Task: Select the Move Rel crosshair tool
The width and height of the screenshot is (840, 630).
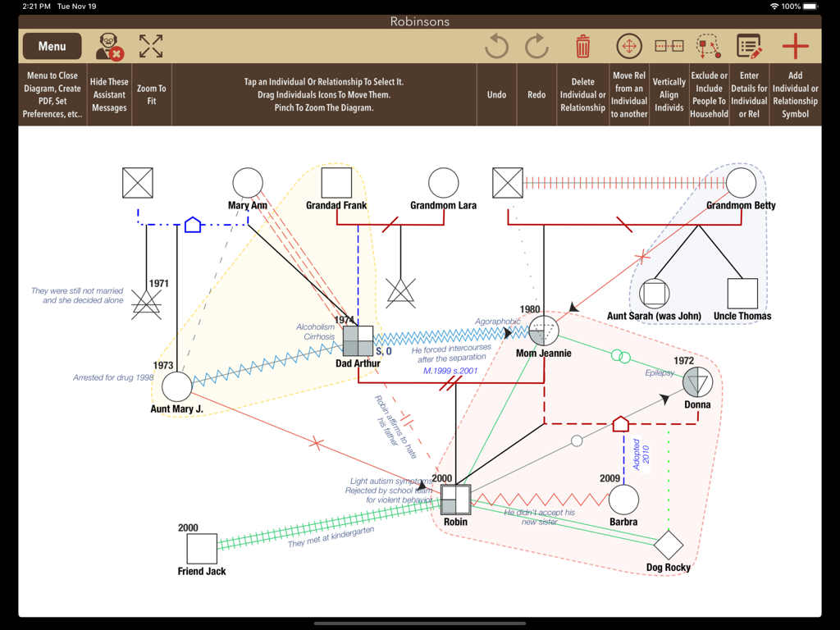Action: pos(628,46)
